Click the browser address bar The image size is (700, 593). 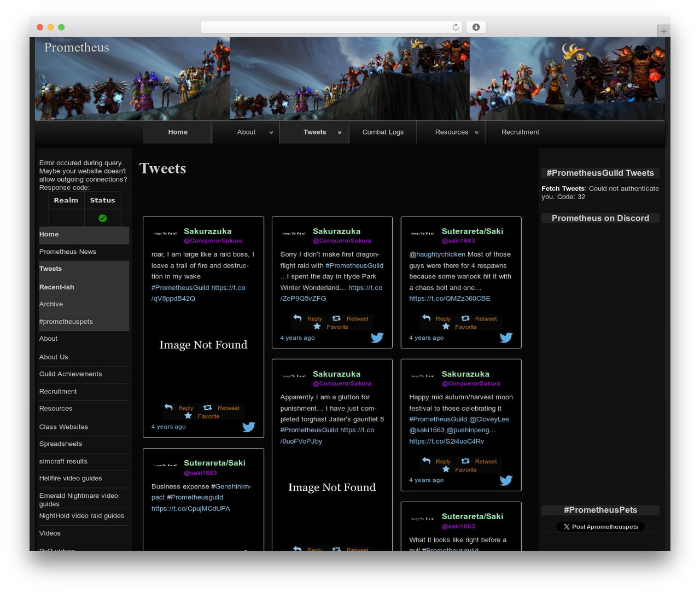[331, 27]
